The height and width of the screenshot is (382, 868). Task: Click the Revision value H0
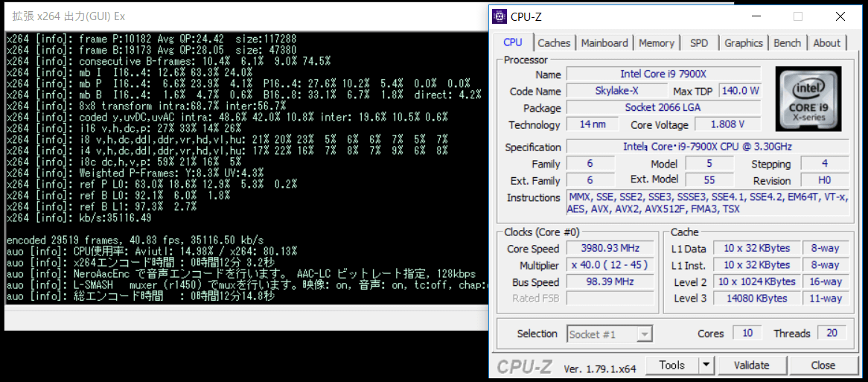click(825, 180)
